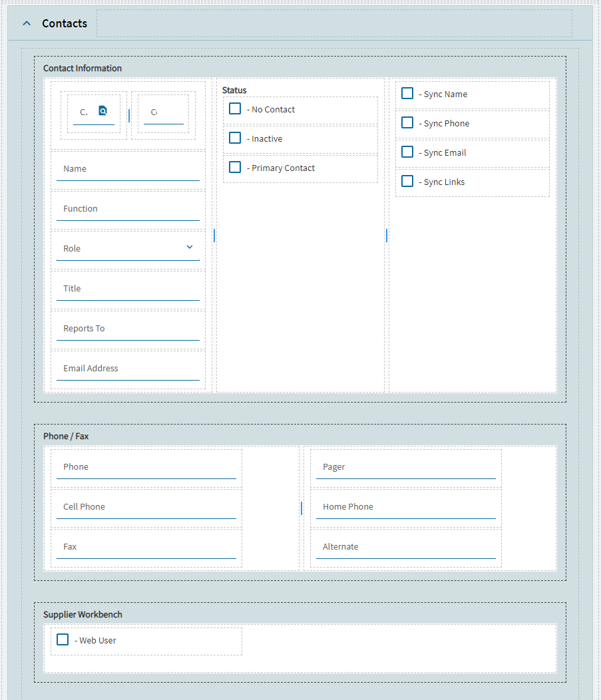Click the Supplier Workbench group heading
This screenshot has height=700, width=601.
83,614
